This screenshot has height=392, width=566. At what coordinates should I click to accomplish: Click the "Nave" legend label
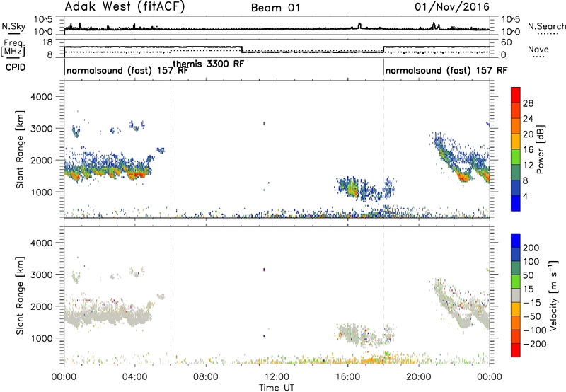pyautogui.click(x=538, y=49)
